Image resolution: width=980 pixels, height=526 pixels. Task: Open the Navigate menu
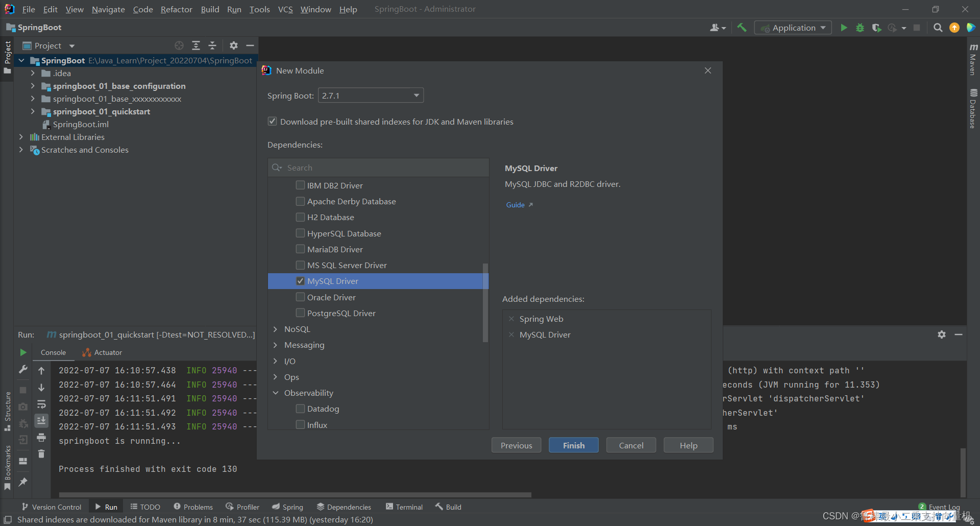(108, 9)
